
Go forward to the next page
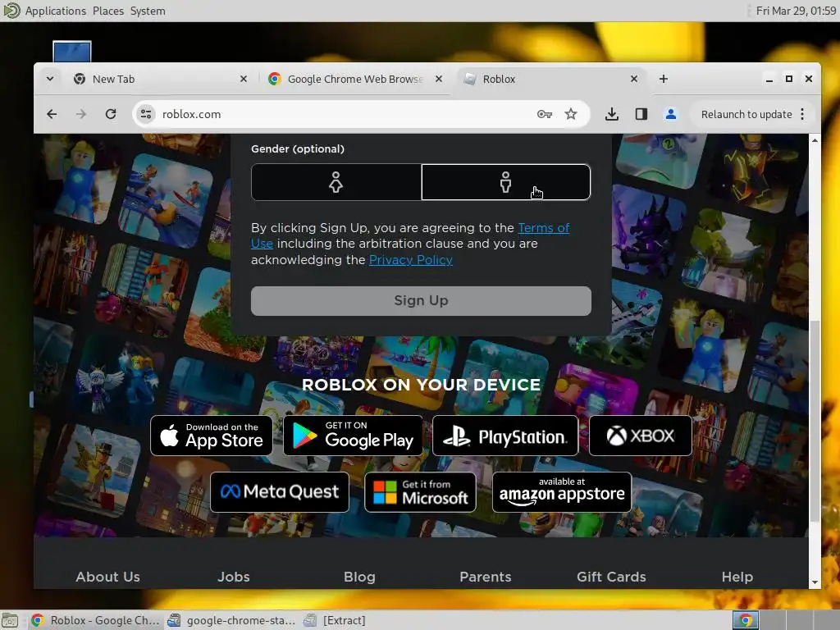coord(81,114)
